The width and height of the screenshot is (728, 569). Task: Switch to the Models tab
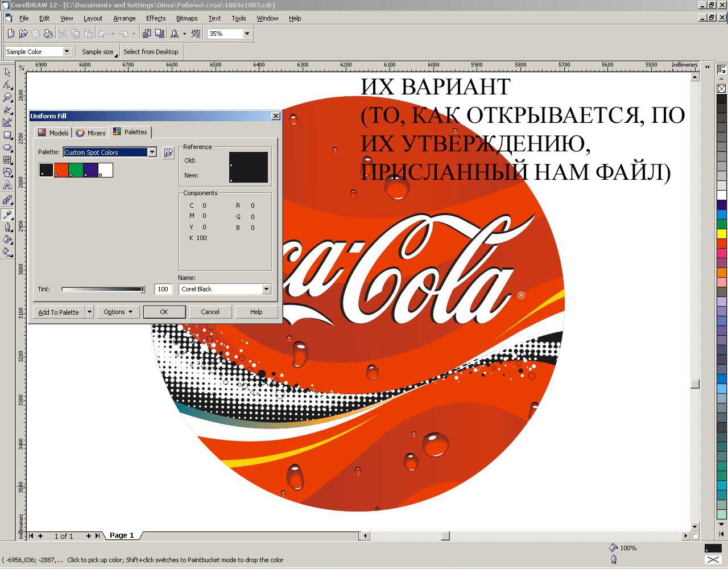pos(53,133)
